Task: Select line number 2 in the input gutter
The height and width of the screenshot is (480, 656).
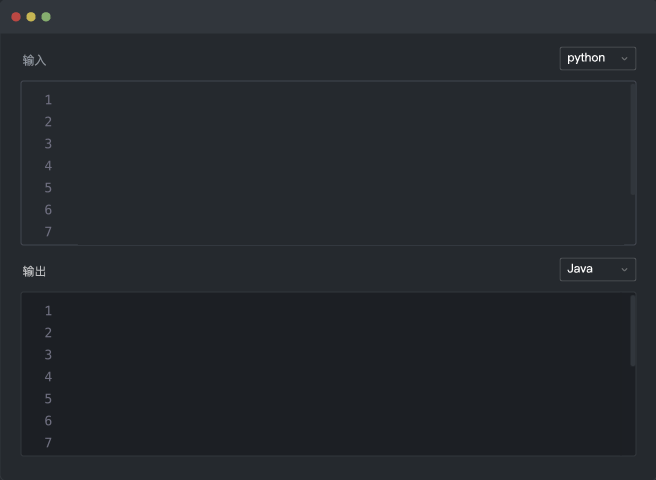Action: point(48,122)
